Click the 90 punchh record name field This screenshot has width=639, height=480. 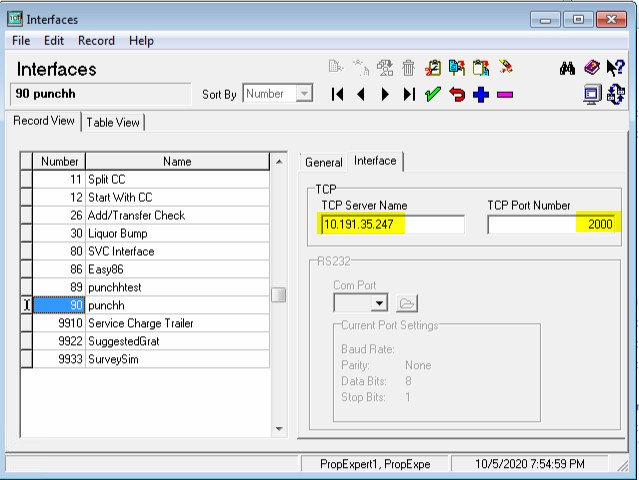tap(100, 94)
